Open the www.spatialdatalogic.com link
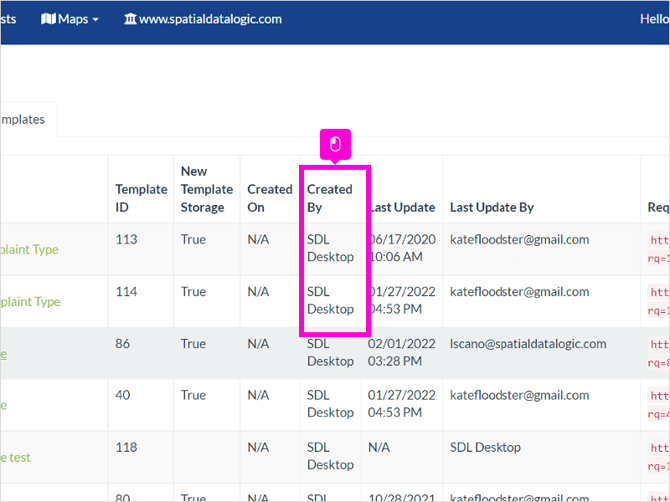The height and width of the screenshot is (502, 670). click(203, 19)
